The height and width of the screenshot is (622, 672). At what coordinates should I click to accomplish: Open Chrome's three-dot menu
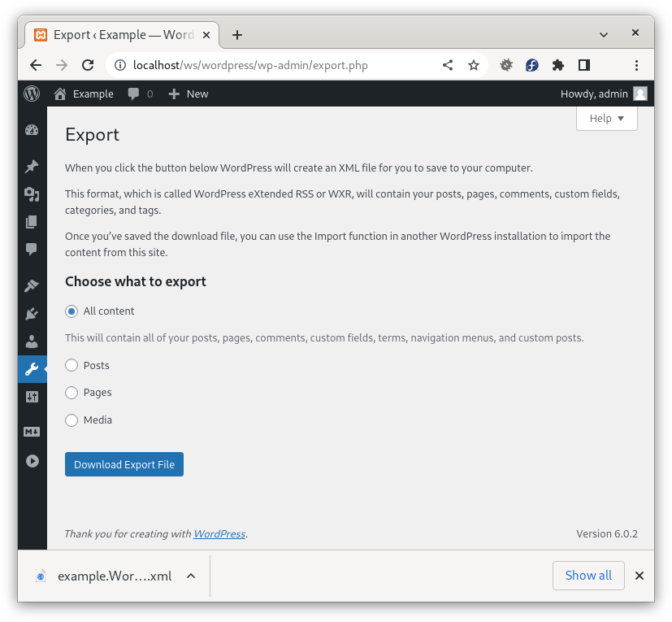coord(636,65)
